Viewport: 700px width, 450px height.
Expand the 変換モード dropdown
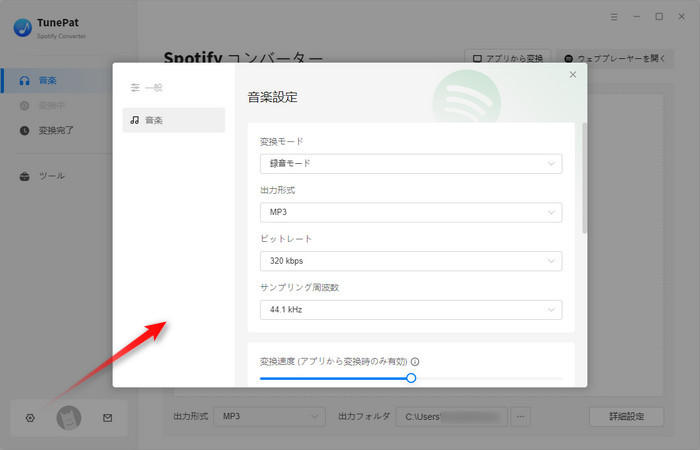(x=411, y=164)
